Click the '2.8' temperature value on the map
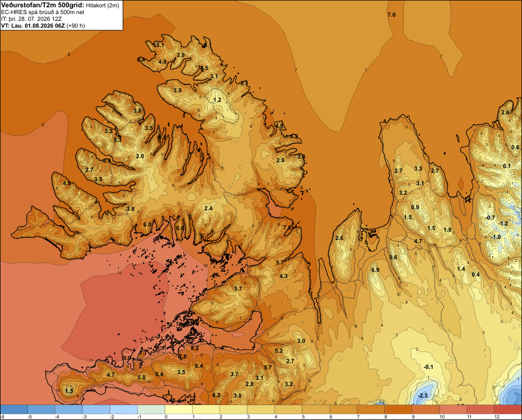Screen dimensions: 522x420 [x=250, y=384]
